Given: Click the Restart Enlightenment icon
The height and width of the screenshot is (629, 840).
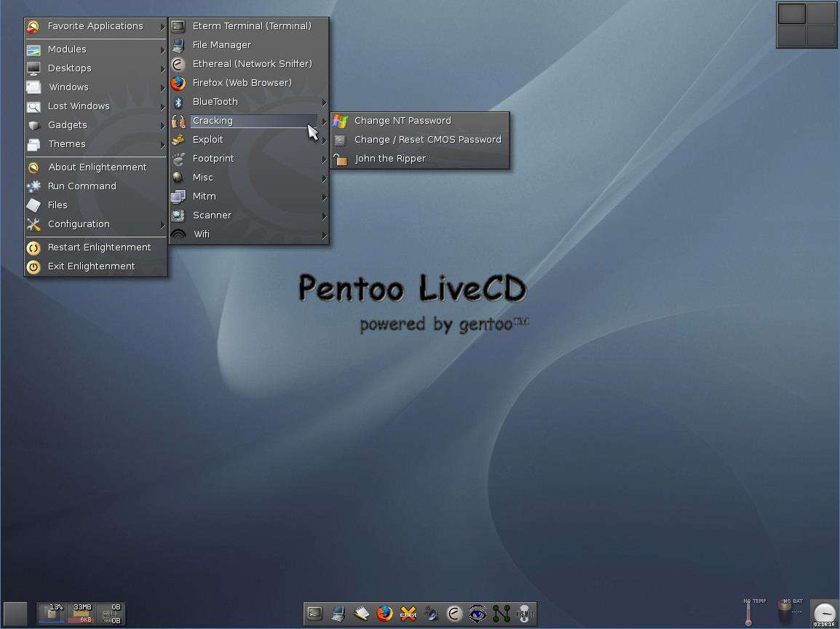Looking at the screenshot, I should (x=33, y=248).
